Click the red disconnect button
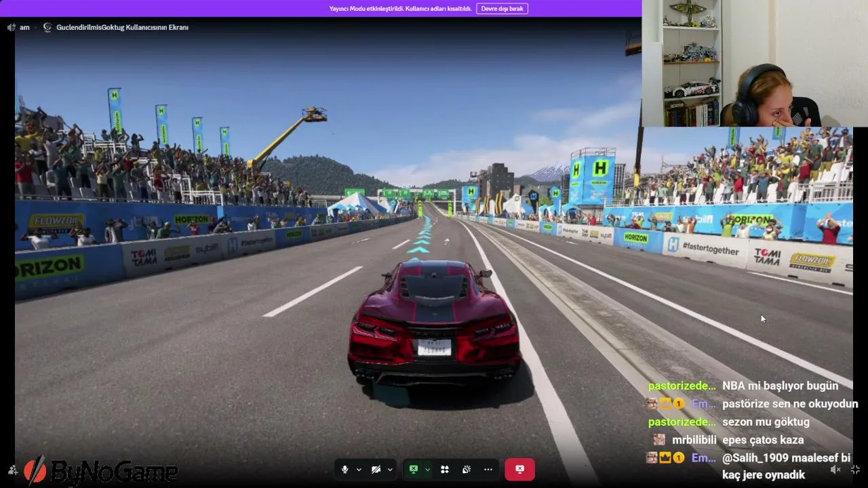Viewport: 868px width, 488px height. (x=519, y=469)
